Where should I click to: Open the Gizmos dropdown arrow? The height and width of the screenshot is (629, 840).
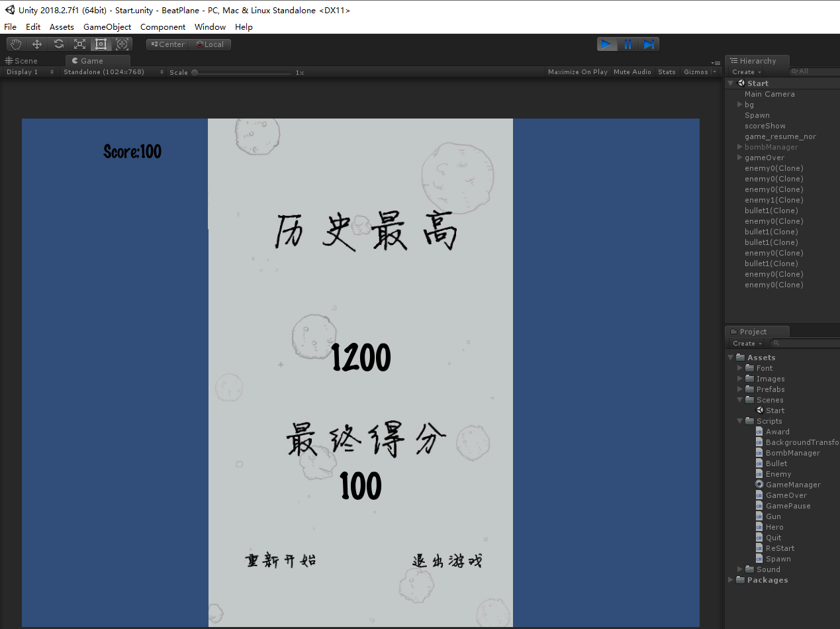pos(714,72)
